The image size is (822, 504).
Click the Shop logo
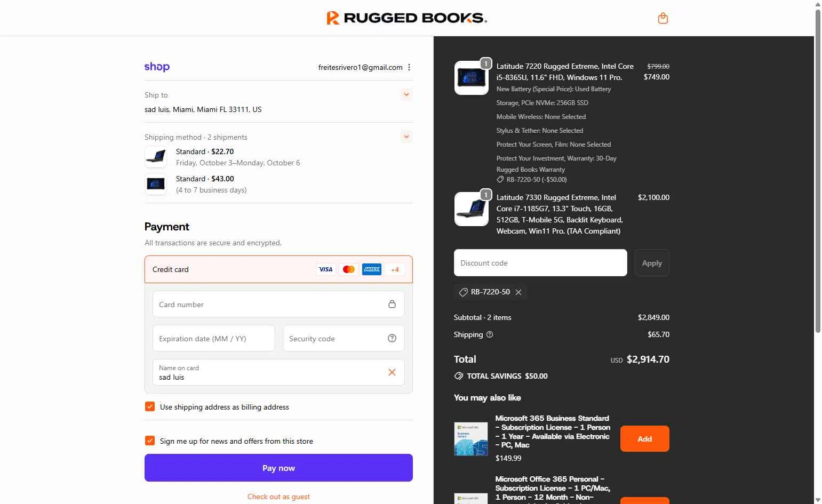(x=157, y=67)
